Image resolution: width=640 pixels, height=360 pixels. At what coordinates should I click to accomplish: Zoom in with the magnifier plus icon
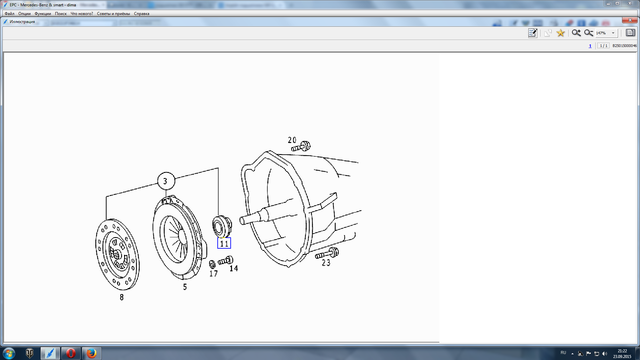pyautogui.click(x=576, y=33)
